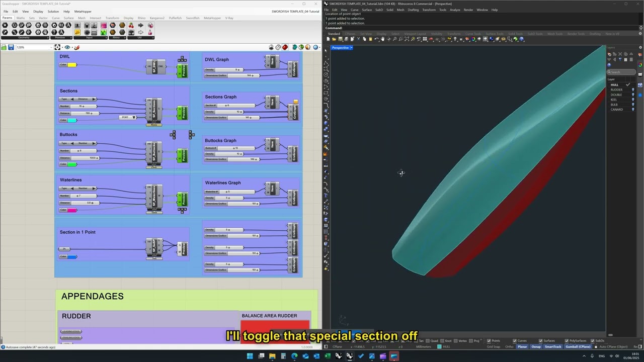Click the pink flask icon in Util panel
The height and width of the screenshot is (362, 644).
pyautogui.click(x=150, y=32)
